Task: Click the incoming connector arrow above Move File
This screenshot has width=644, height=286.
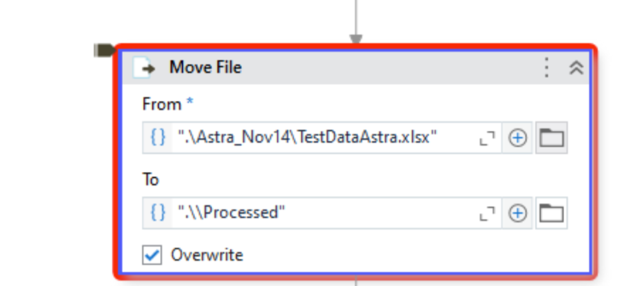Action: (356, 37)
